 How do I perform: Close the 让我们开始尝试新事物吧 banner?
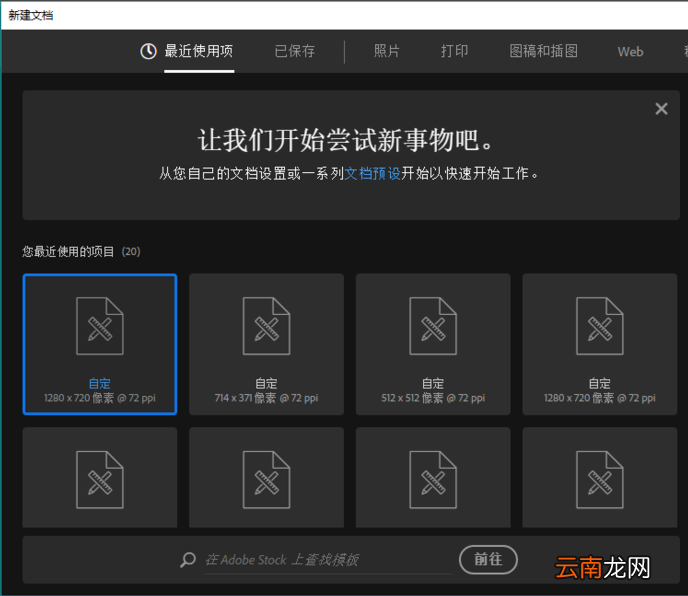pos(661,108)
